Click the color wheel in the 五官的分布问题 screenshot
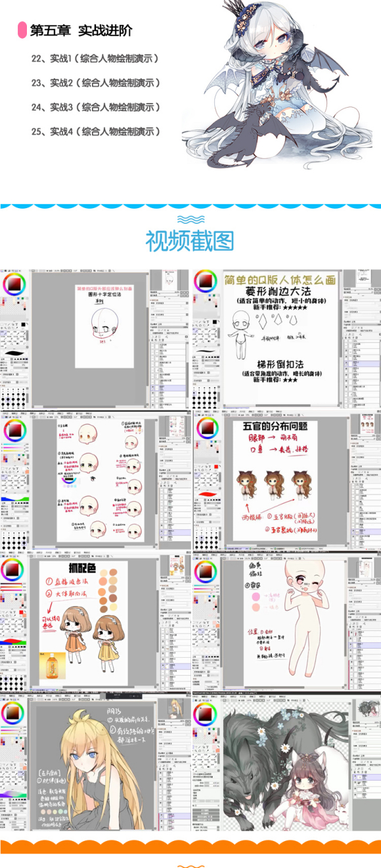Viewport: 381px width, 868px height. (208, 428)
